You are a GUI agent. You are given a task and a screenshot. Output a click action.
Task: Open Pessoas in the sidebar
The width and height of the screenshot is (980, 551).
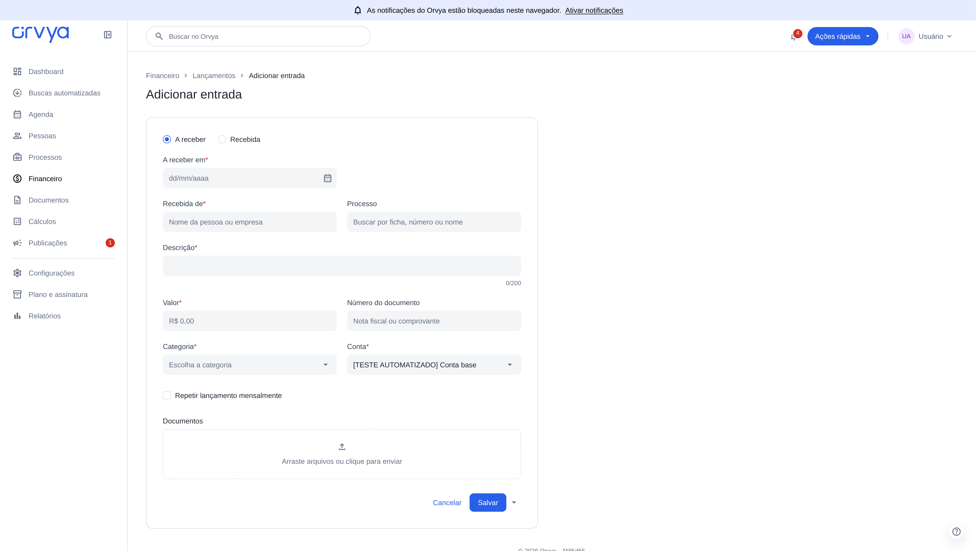click(64, 136)
